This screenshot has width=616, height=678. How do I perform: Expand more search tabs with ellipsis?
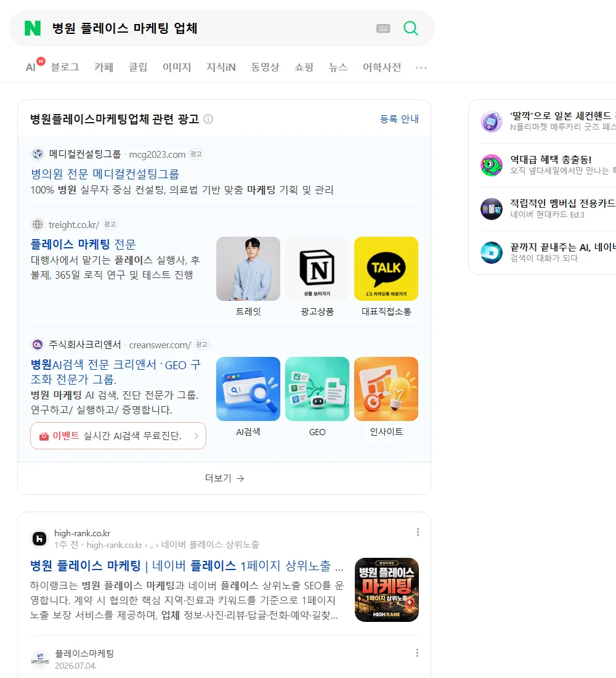(421, 67)
